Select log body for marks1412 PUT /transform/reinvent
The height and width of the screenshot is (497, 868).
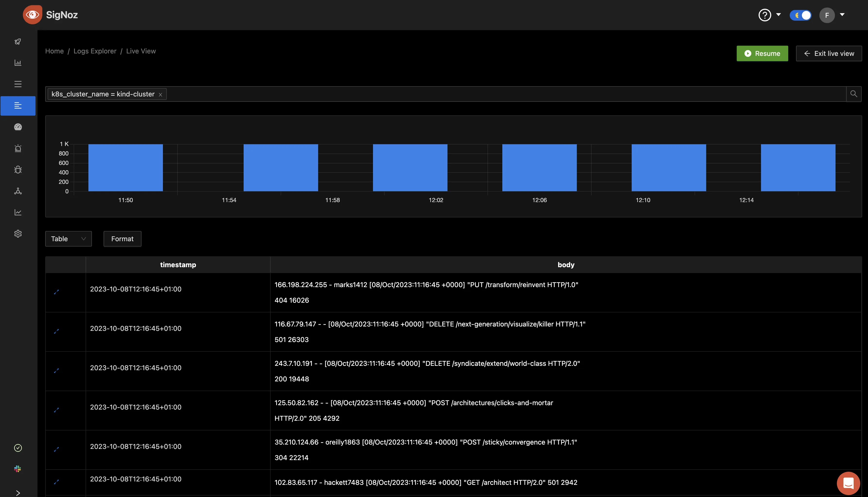tap(426, 292)
